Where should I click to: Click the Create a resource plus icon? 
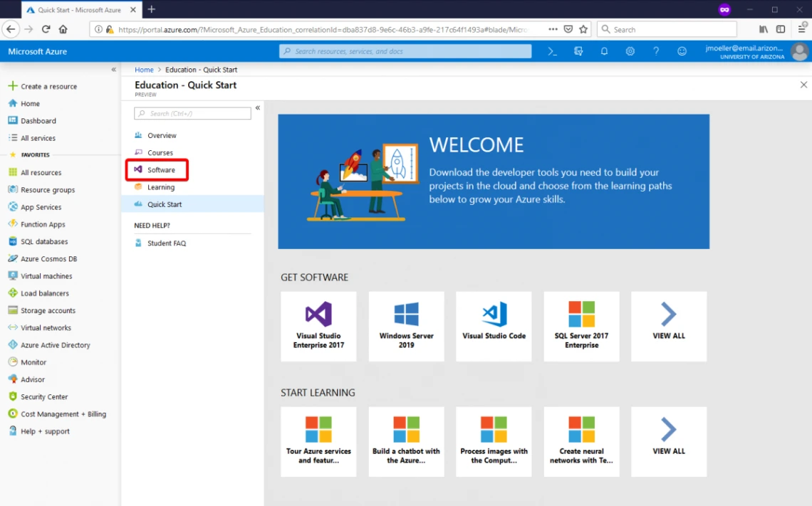13,86
